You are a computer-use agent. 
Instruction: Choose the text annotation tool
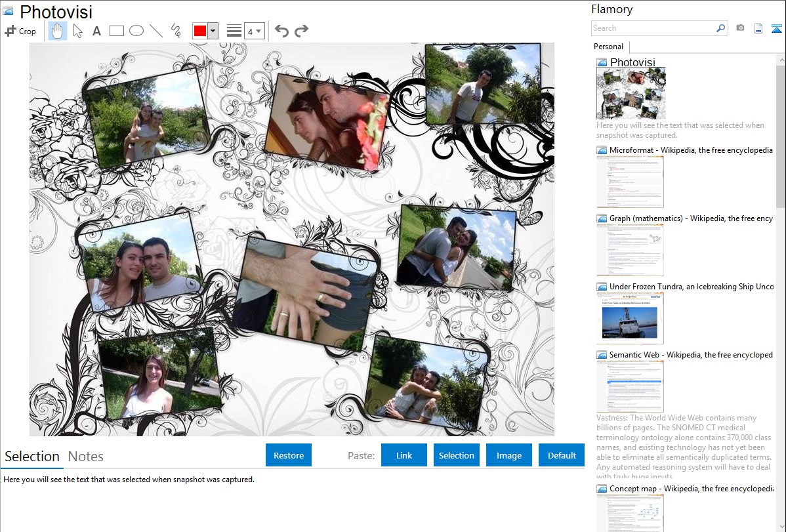pos(96,31)
